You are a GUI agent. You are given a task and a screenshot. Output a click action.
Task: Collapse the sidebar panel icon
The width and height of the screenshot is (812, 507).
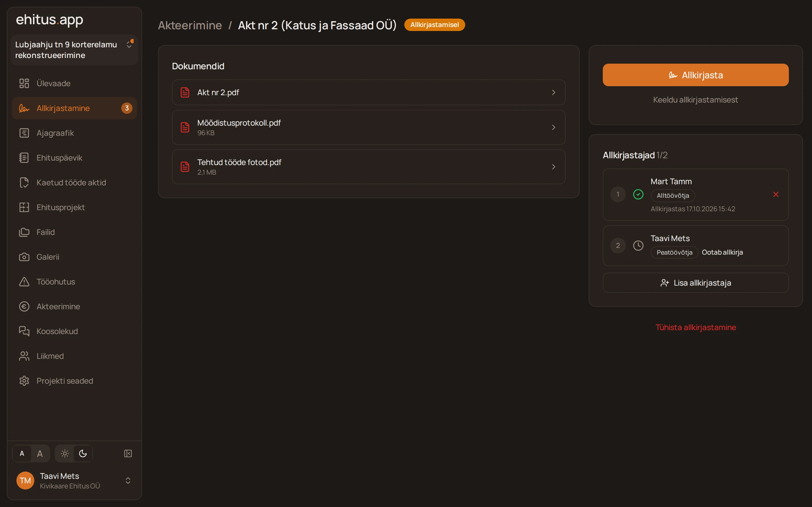click(128, 453)
